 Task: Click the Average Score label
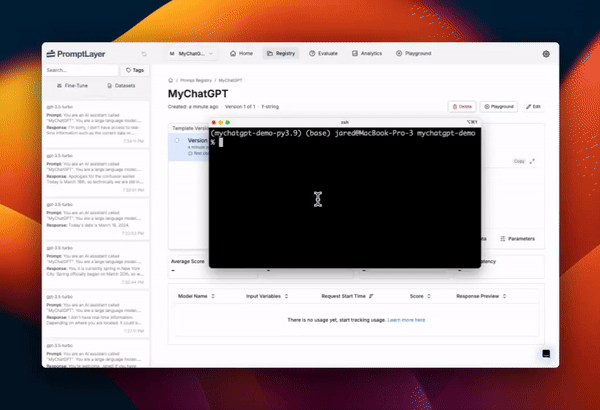[188, 261]
